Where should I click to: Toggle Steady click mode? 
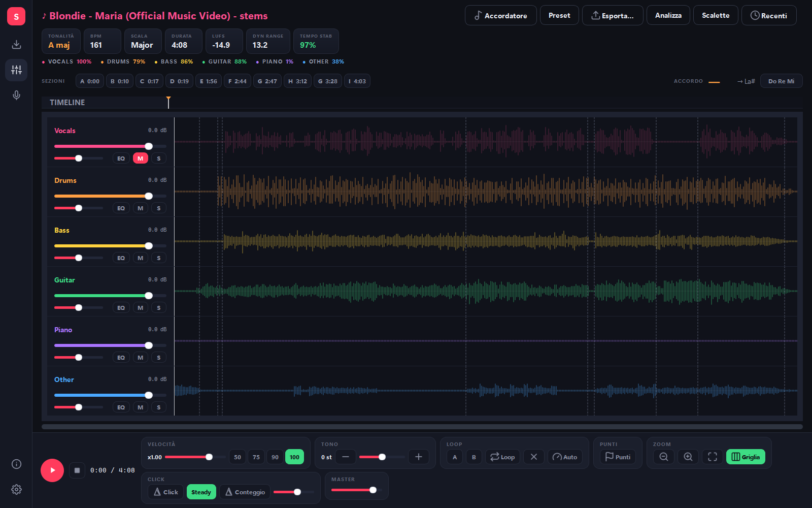pos(201,492)
